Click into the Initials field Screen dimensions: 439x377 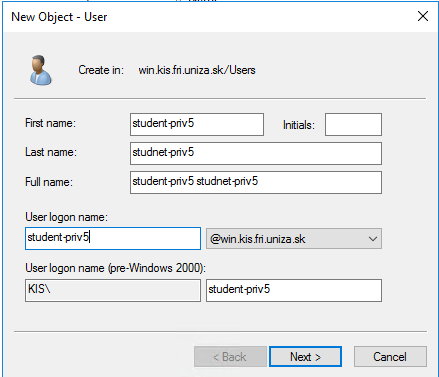[353, 124]
